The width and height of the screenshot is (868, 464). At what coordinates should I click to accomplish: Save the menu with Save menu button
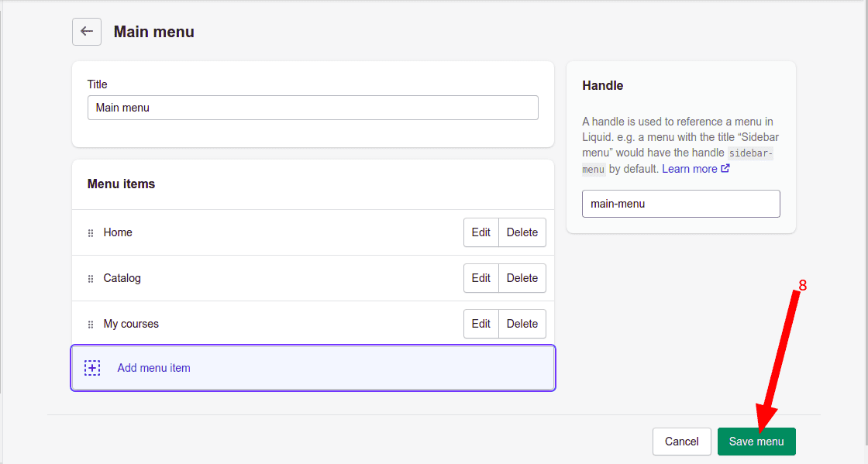[756, 442]
